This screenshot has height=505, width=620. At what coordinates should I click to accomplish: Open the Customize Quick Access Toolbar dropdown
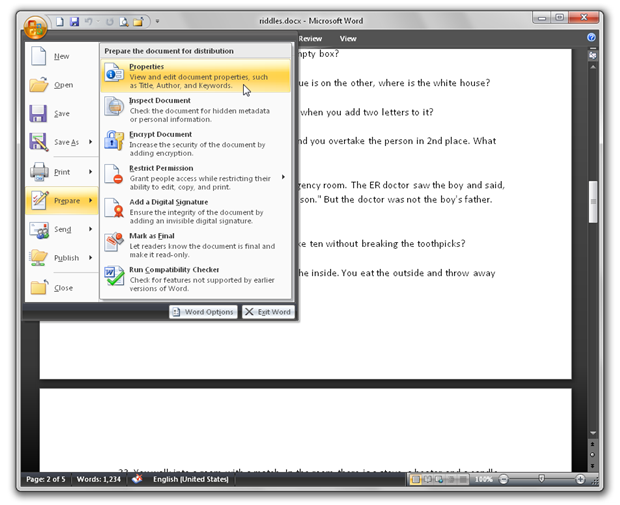point(157,21)
